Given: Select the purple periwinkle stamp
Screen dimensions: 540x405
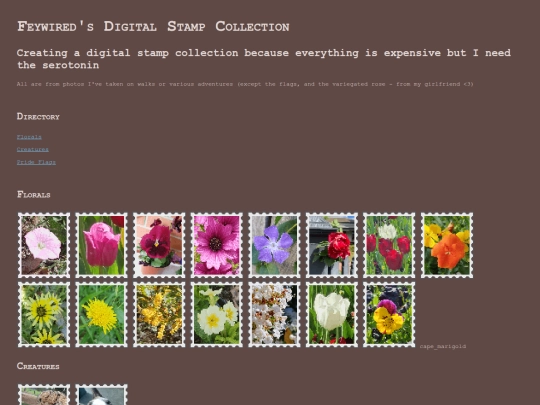Looking at the screenshot, I should (x=274, y=245).
